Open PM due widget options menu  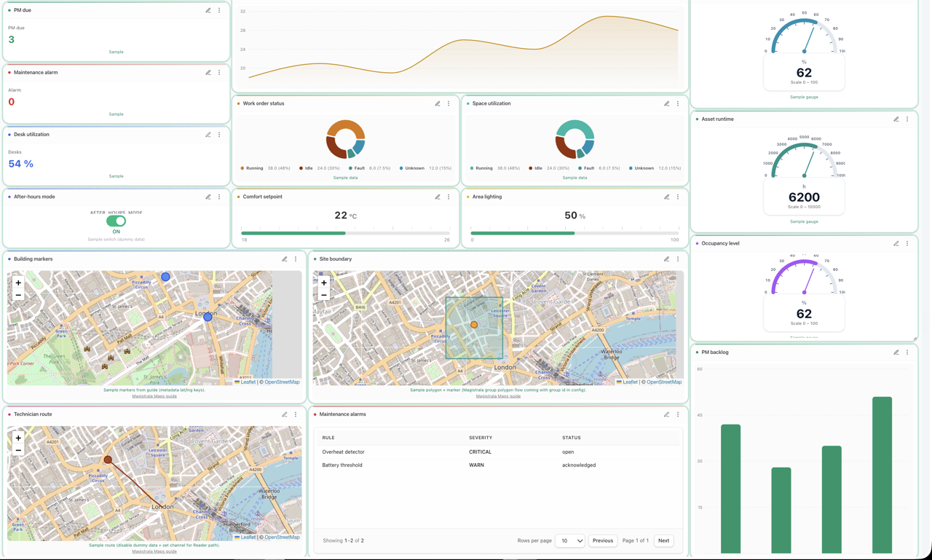point(219,10)
